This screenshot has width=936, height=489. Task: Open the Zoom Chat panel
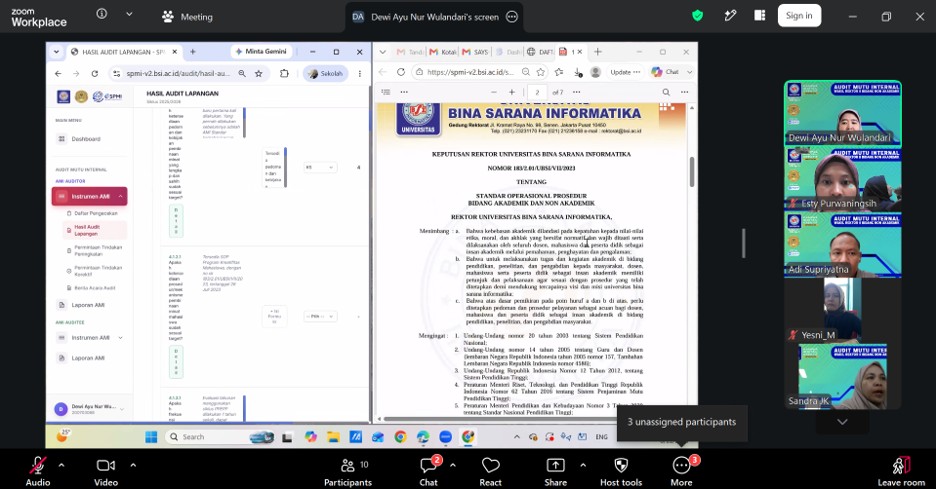pyautogui.click(x=429, y=471)
